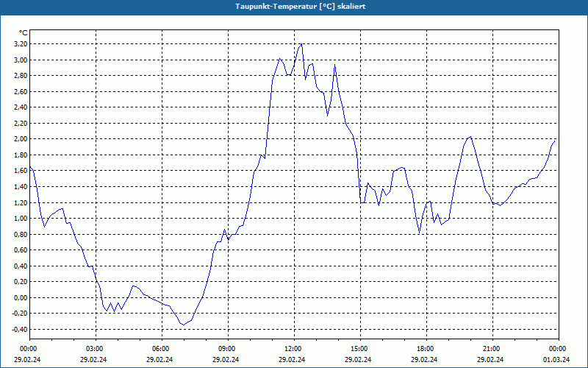Click the 0,40 positive y-axis value
588x368 pixels.
pyautogui.click(x=21, y=266)
